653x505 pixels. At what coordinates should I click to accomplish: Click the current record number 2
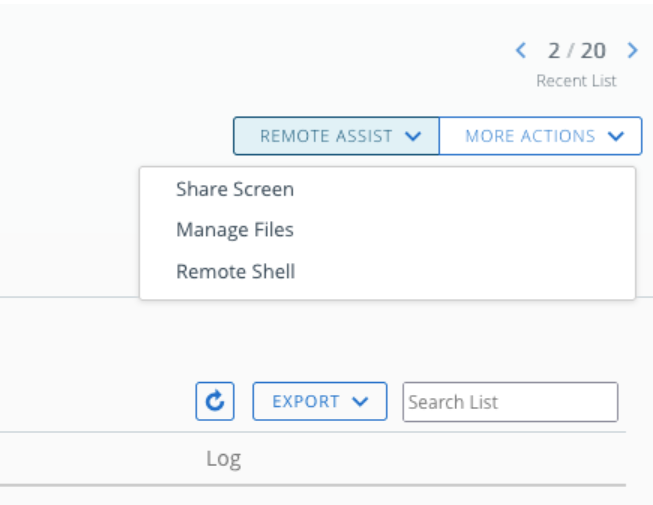pos(553,51)
